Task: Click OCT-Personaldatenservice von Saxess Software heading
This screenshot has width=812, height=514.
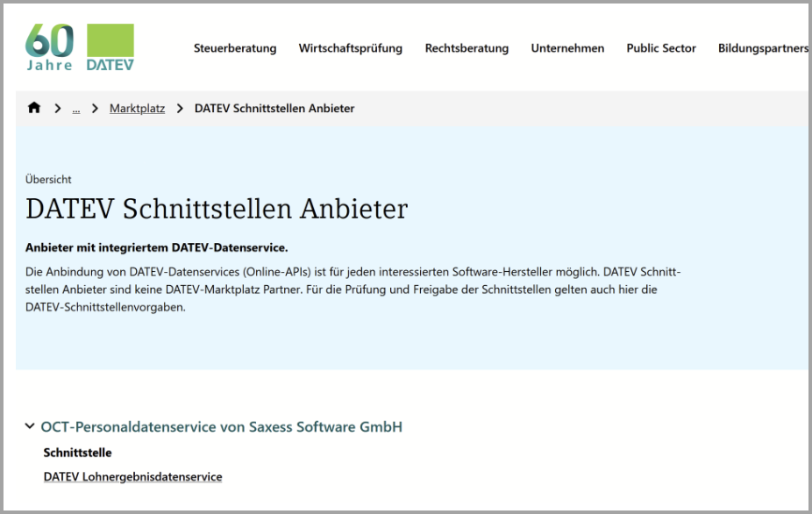Action: point(222,427)
